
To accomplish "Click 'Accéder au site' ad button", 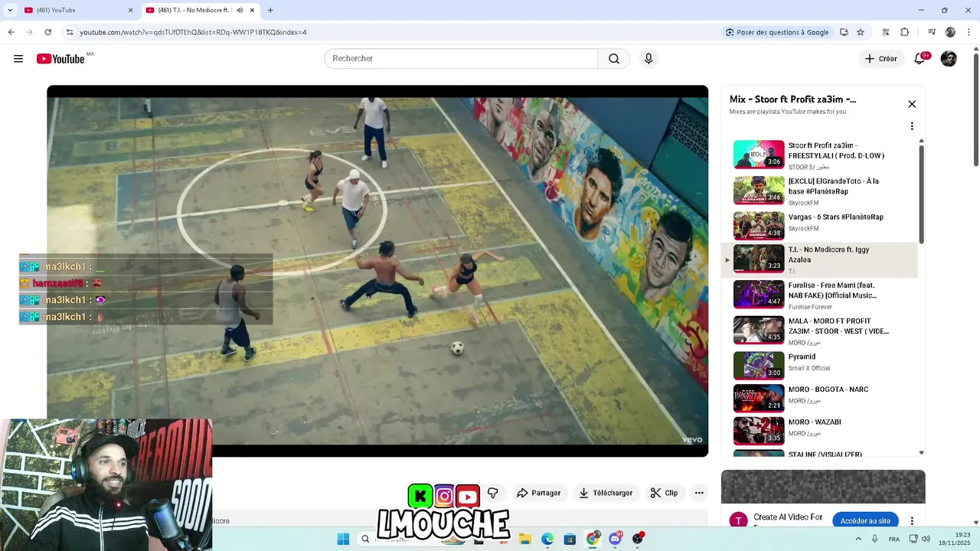I will 865,521.
